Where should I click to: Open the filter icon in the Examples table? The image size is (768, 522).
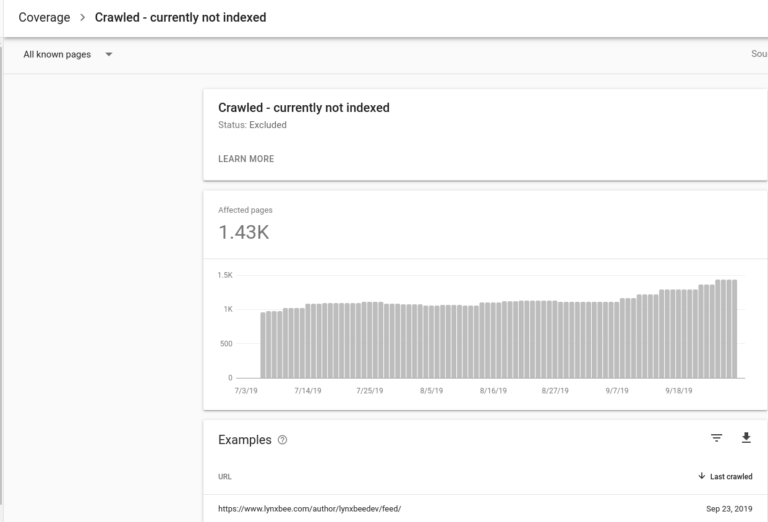(x=716, y=438)
